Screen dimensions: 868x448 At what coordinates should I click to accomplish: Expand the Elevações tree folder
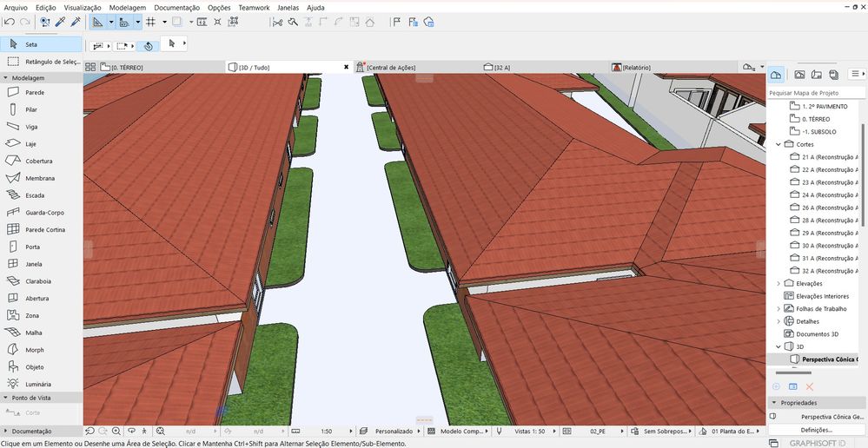pyautogui.click(x=778, y=283)
